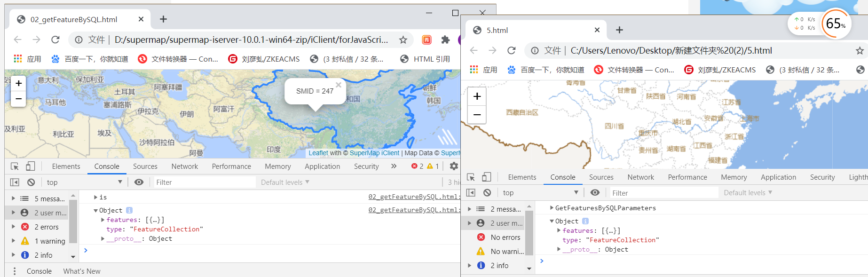Toggle live expression eye in left DevTools
The width and height of the screenshot is (868, 277).
[x=139, y=182]
